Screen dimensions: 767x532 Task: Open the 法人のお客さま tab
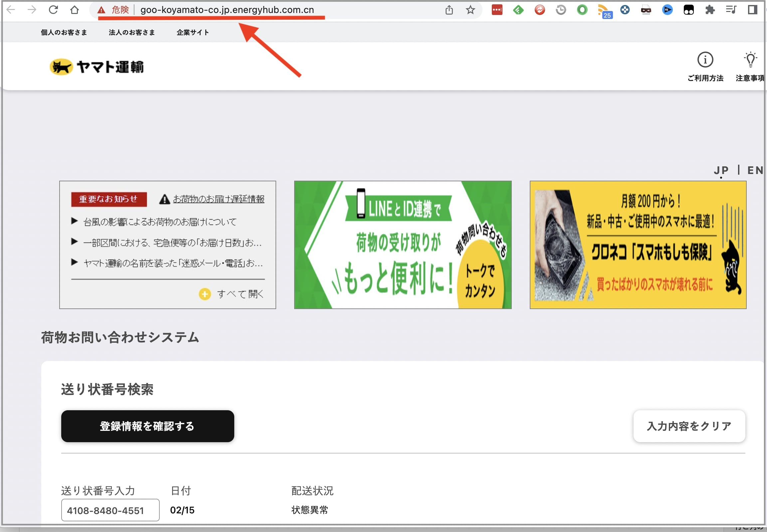coord(132,32)
